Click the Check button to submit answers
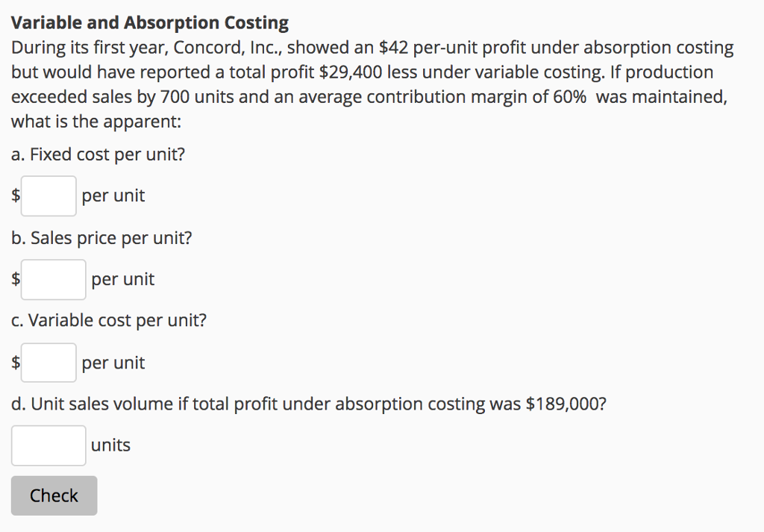764x532 pixels. (54, 495)
